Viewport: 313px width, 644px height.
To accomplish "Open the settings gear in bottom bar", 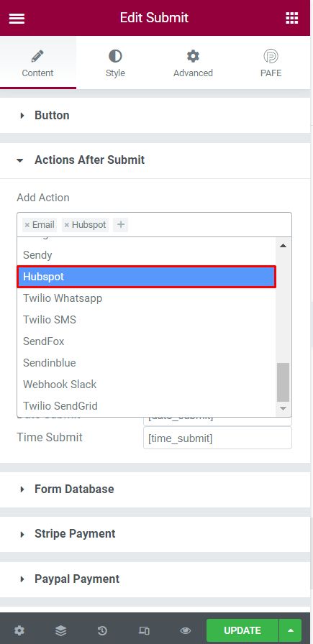I will tap(19, 630).
